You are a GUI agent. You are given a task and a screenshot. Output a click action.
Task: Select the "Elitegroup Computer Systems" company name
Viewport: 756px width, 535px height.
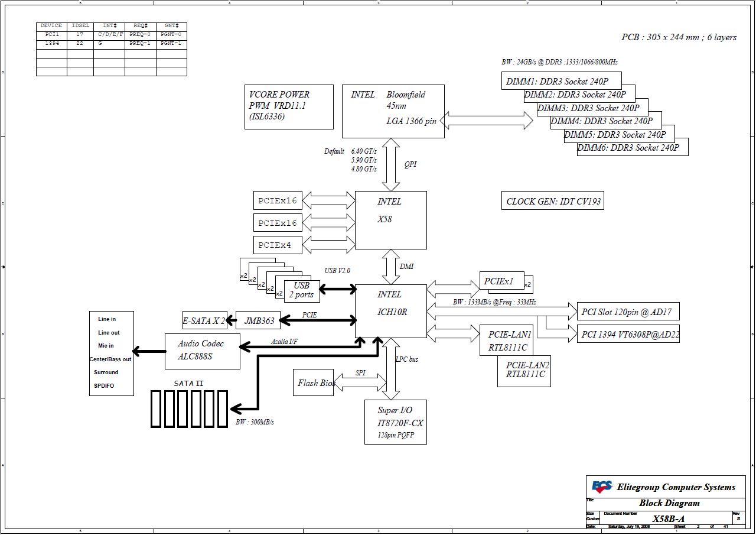click(676, 487)
